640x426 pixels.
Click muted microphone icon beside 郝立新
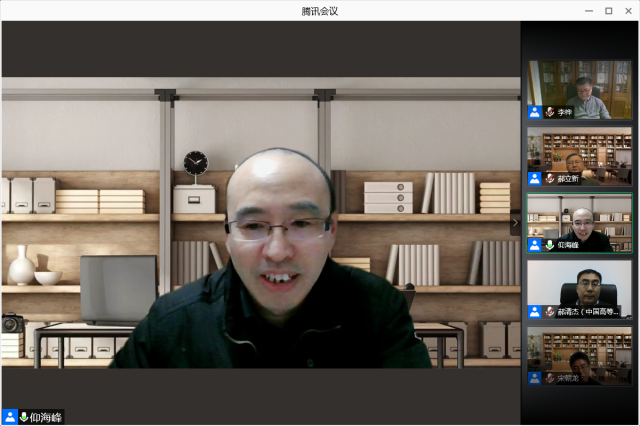[549, 179]
